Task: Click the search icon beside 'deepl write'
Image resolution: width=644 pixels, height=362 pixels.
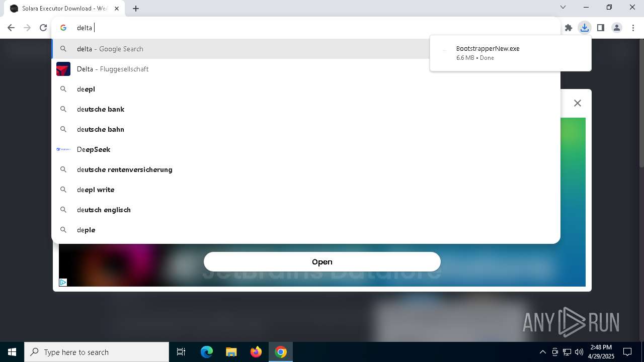Action: coord(63,190)
